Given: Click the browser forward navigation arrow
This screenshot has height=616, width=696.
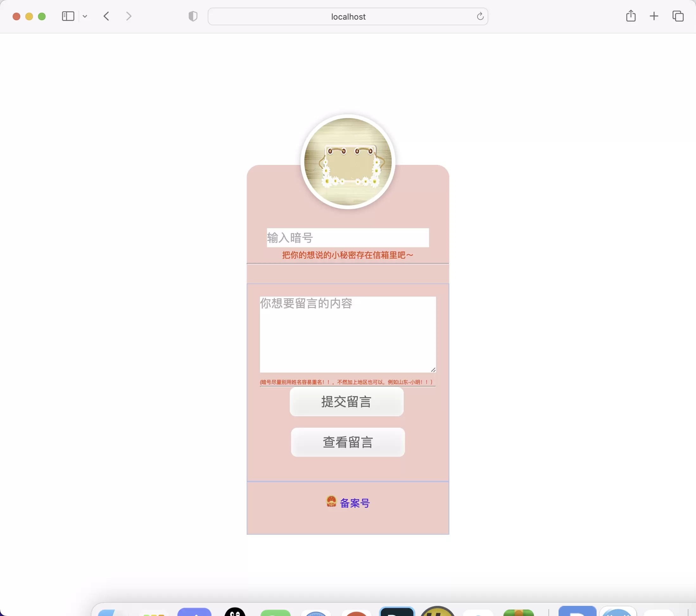Looking at the screenshot, I should tap(129, 16).
